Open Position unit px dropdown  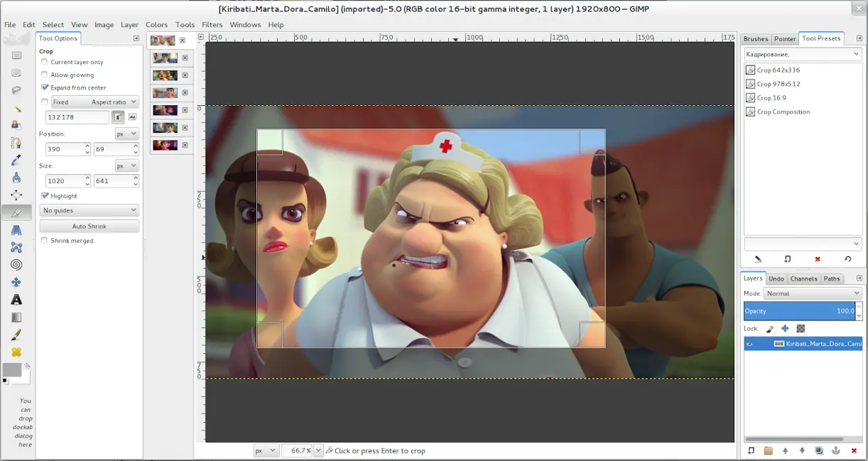[127, 134]
